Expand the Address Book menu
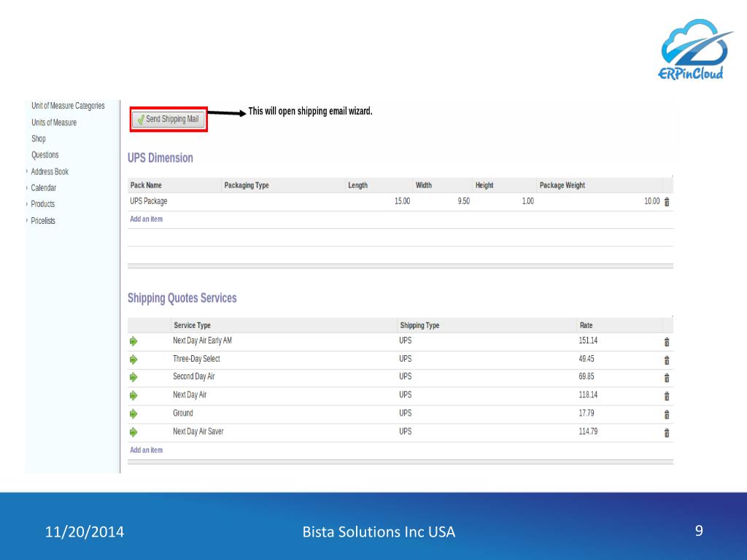747x560 pixels. pos(27,171)
